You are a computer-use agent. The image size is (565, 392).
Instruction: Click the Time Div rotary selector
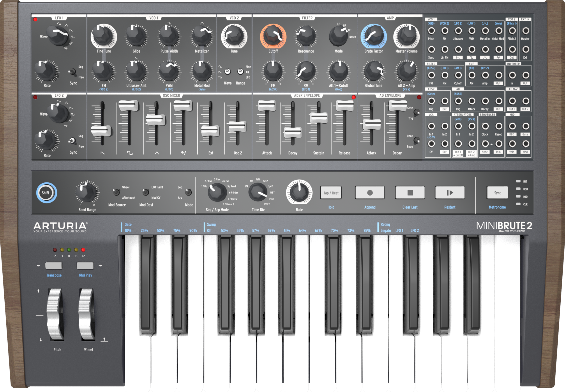[x=258, y=192]
